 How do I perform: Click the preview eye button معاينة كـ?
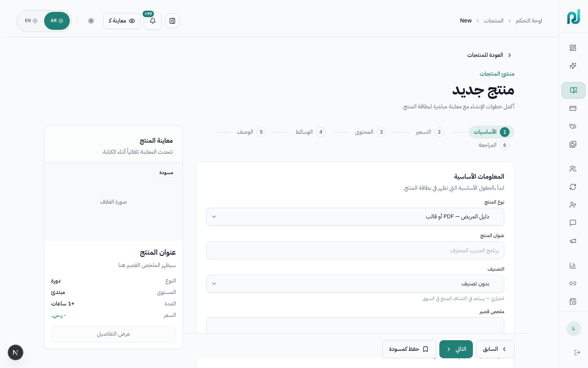tap(122, 21)
